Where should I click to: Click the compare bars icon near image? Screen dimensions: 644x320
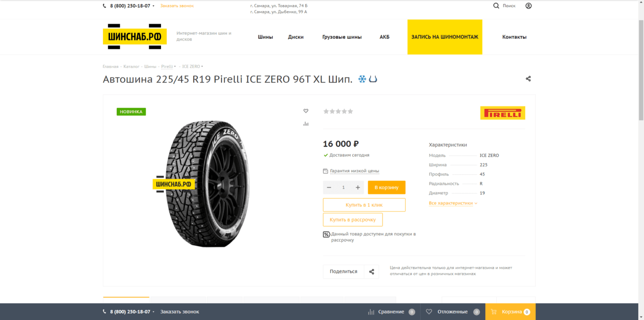click(x=306, y=124)
